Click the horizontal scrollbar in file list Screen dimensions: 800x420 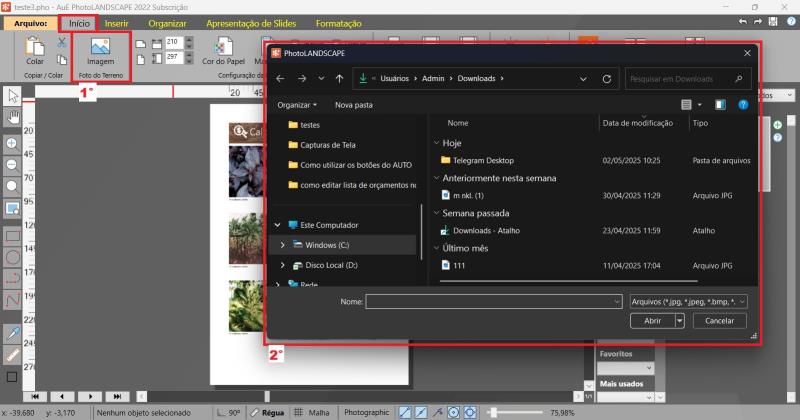568,281
